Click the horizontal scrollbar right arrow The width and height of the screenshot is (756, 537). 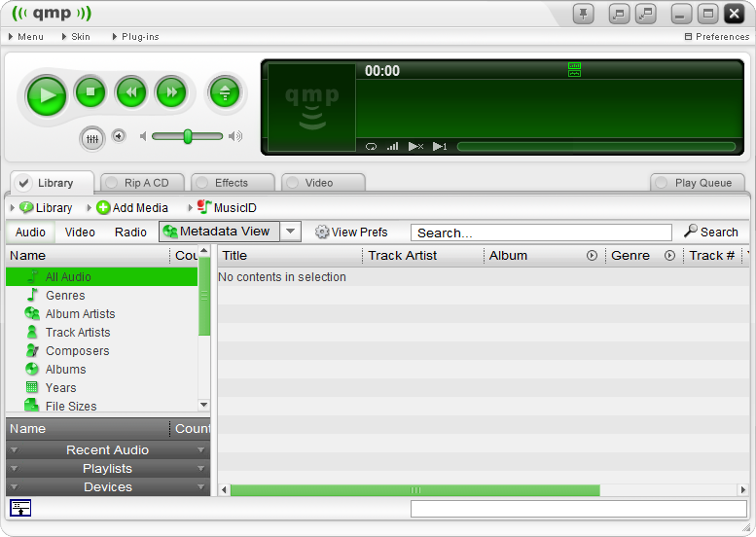(x=743, y=490)
